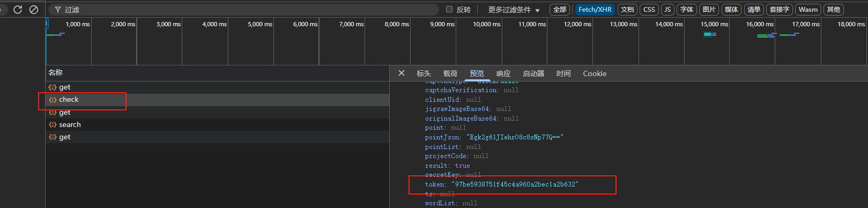Viewport: 868px width, 208px height.
Task: Switch to the 载荷 tab
Action: click(450, 73)
